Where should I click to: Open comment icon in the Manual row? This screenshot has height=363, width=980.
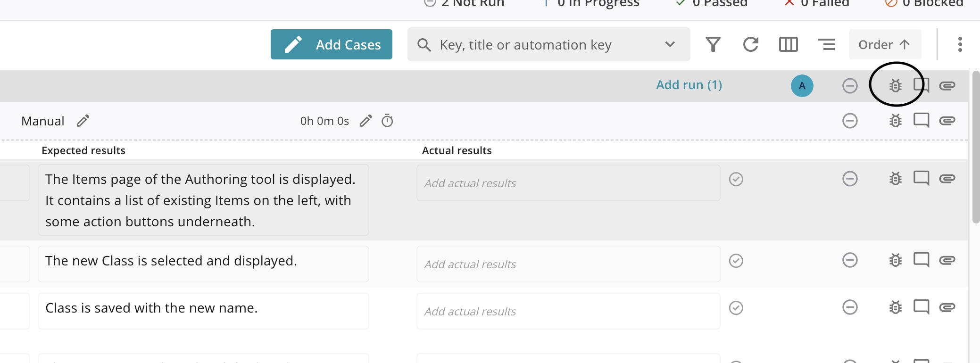[921, 121]
